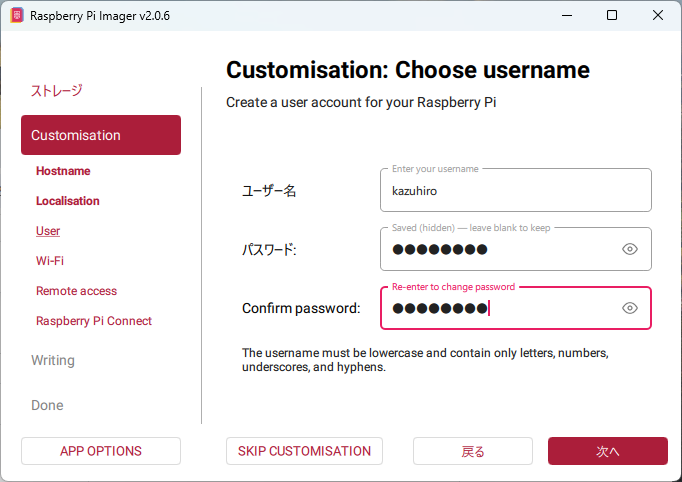The height and width of the screenshot is (482, 682).
Task: Click the Raspberry Pi Imager app icon
Action: click(x=16, y=16)
